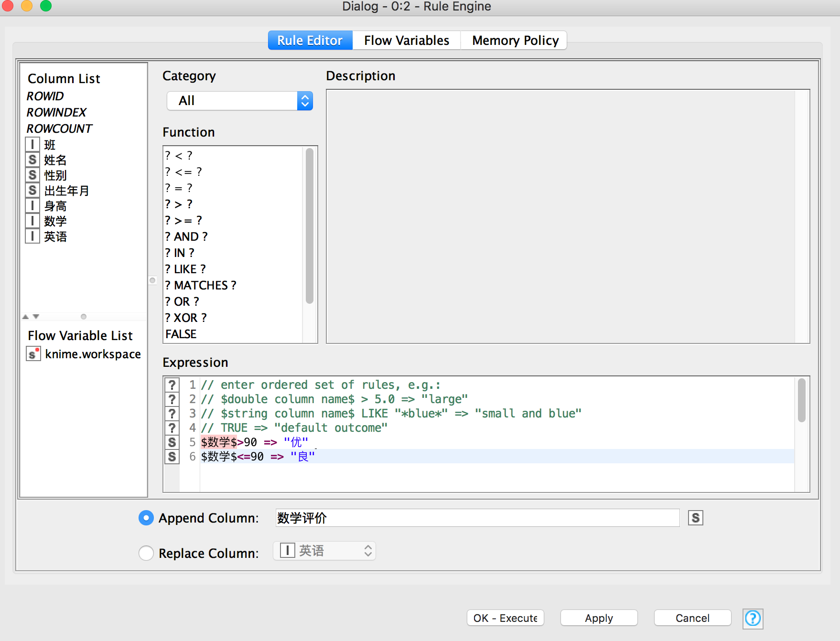Click the S outcome type marker on line 6

click(x=172, y=456)
